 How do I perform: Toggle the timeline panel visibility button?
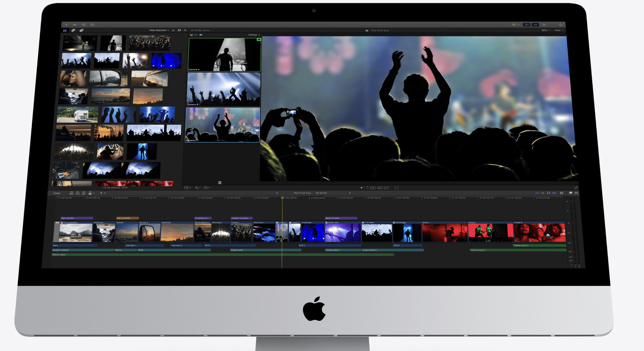click(535, 25)
